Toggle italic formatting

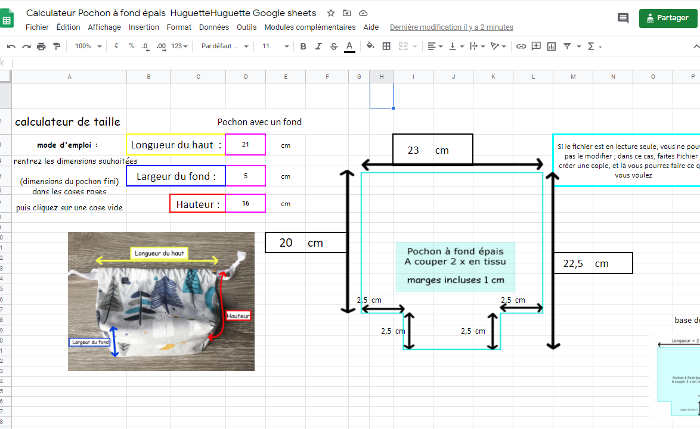pyautogui.click(x=318, y=46)
